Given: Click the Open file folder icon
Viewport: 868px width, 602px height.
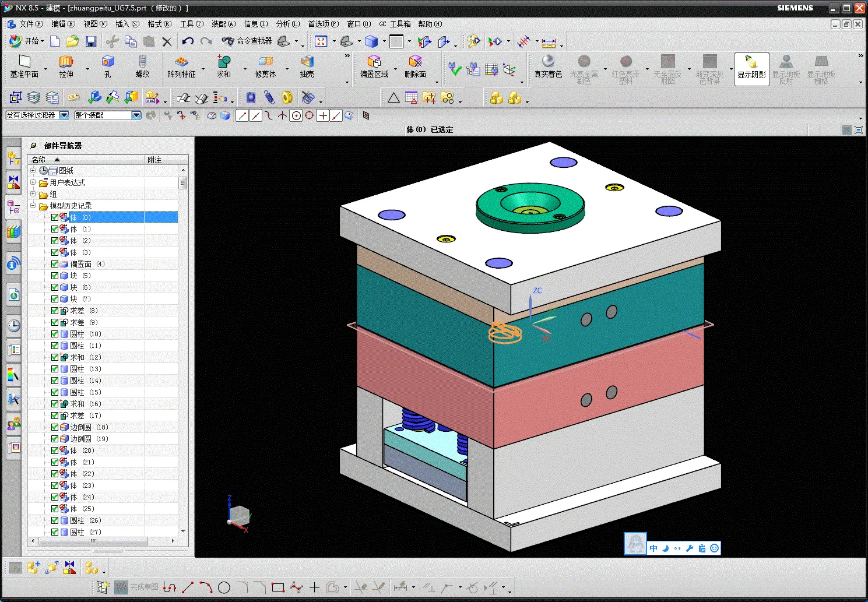Looking at the screenshot, I should 72,41.
